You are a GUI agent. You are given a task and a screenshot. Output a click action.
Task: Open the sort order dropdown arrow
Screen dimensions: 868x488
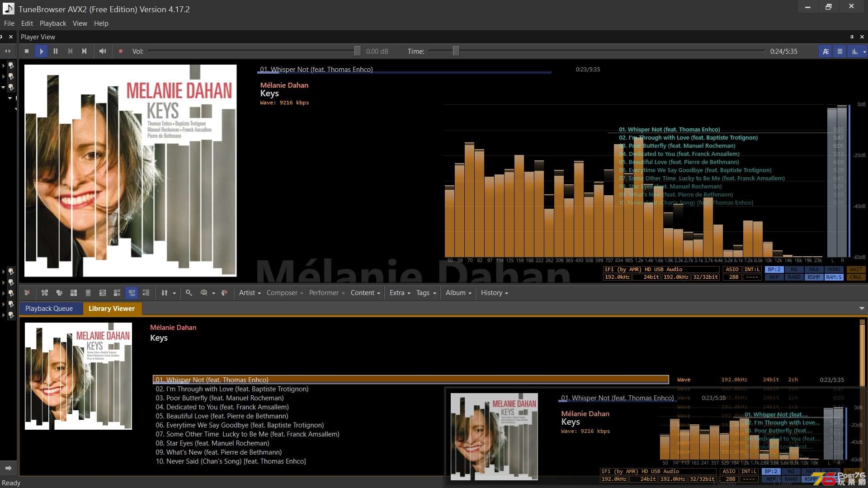coord(174,293)
